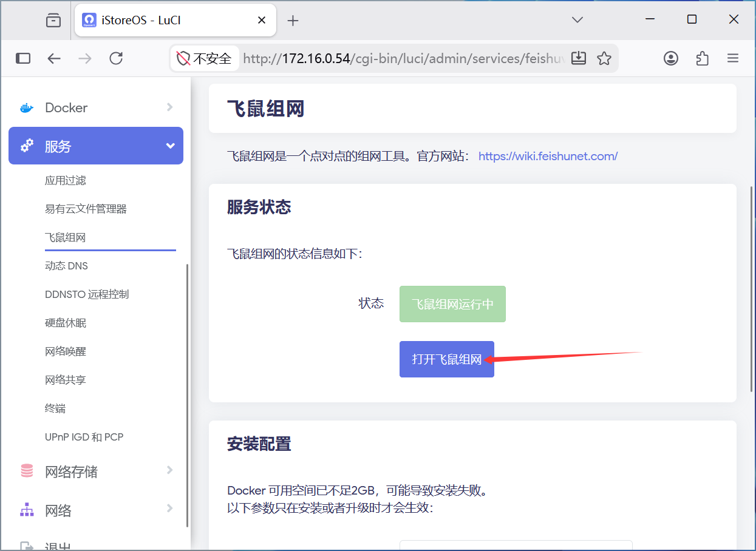Open 网络共享 in the sidebar
756x551 pixels.
pos(66,380)
